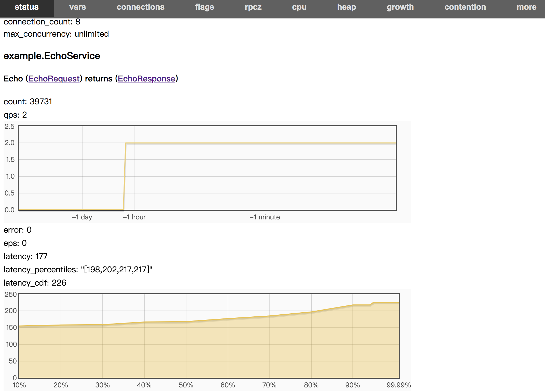This screenshot has height=392, width=545.
Task: Click the -1 day marker on qps chart
Action: click(82, 217)
